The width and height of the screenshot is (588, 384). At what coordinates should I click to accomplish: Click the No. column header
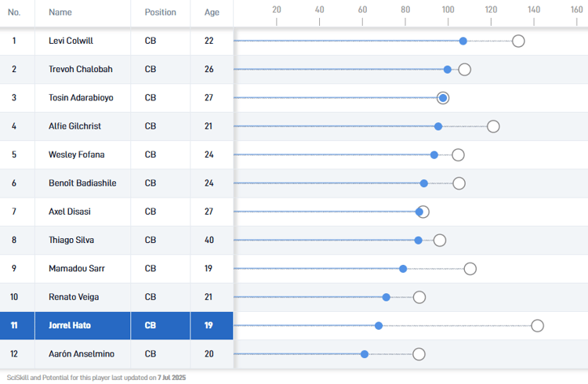tap(14, 13)
